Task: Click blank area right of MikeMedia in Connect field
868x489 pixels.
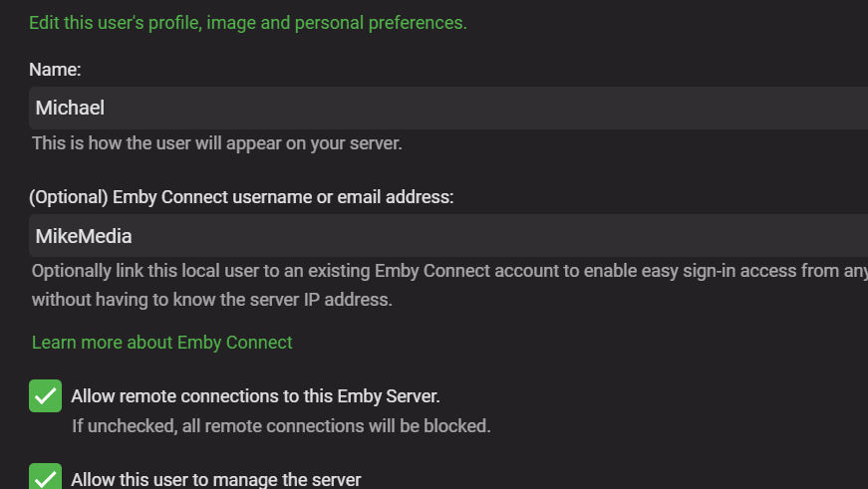Action: (x=498, y=236)
